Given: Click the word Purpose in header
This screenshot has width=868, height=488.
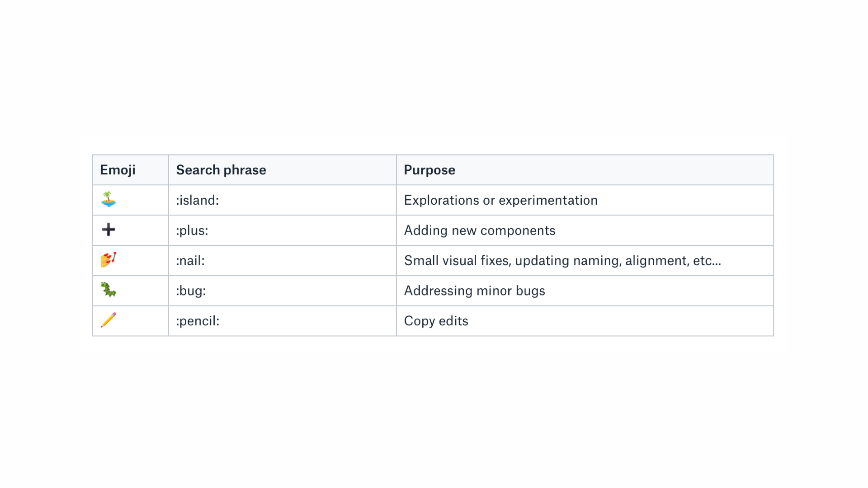Looking at the screenshot, I should [x=429, y=170].
